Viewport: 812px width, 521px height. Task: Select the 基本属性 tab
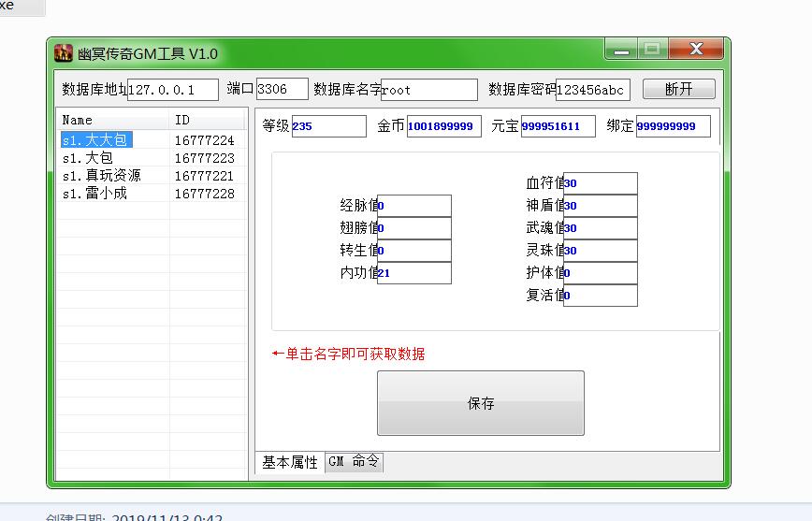pyautogui.click(x=290, y=462)
